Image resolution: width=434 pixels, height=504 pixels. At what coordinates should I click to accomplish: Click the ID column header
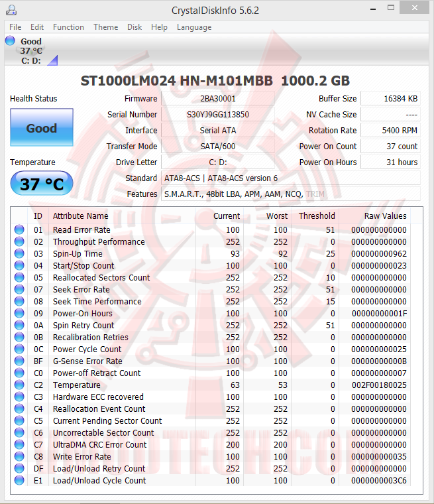[38, 216]
